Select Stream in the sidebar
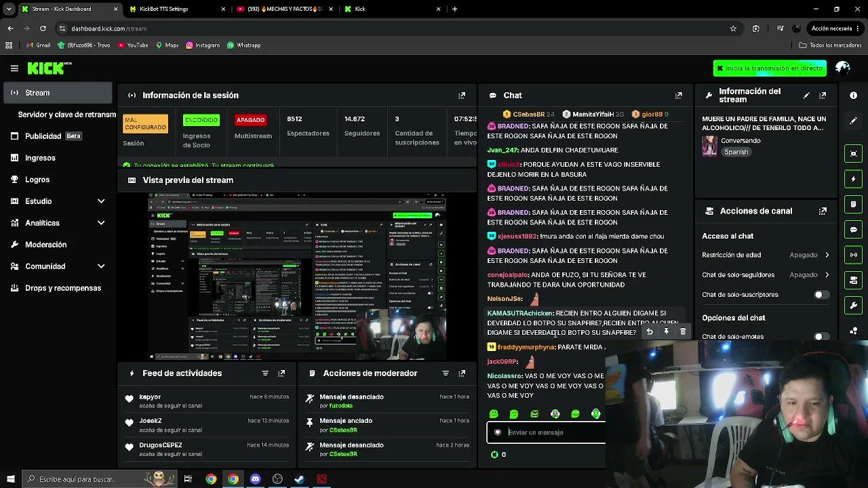 58,93
